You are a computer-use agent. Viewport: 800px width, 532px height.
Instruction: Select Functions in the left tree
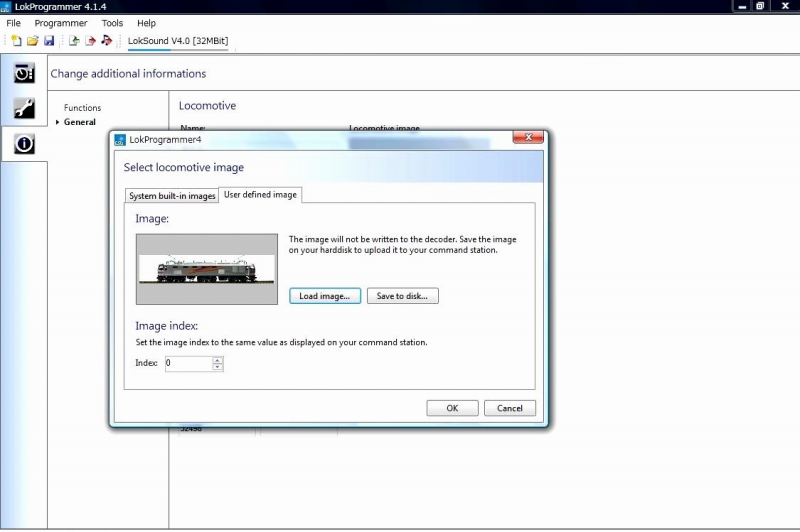coord(83,108)
